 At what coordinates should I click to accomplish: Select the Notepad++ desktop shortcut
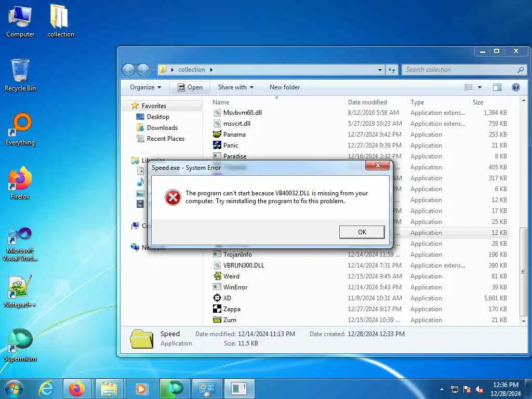[x=20, y=291]
